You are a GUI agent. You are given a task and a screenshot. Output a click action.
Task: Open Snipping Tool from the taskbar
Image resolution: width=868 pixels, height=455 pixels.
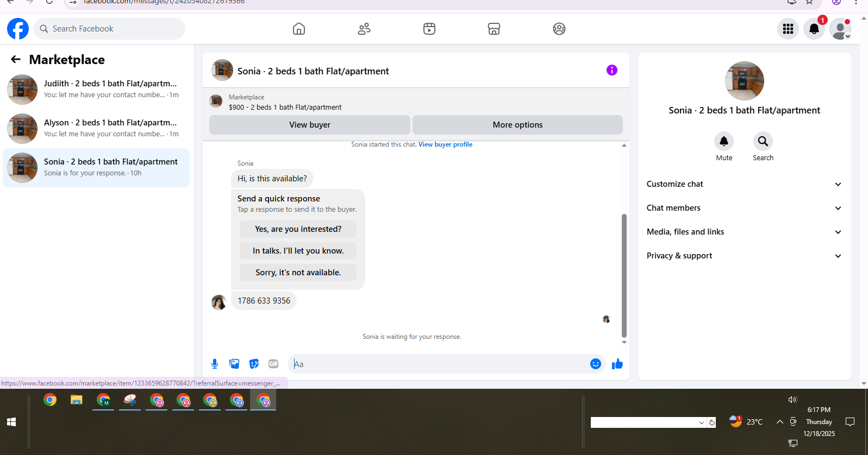point(130,401)
